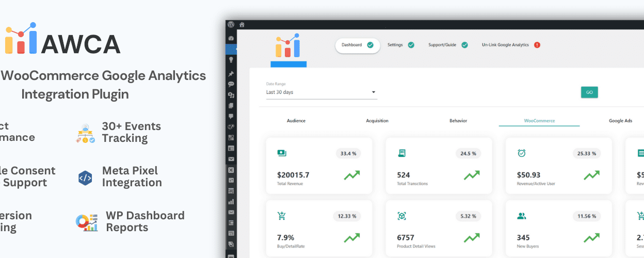Screen dimensions: 644x258
Task: Switch to the Acquisition tab
Action: (377, 121)
